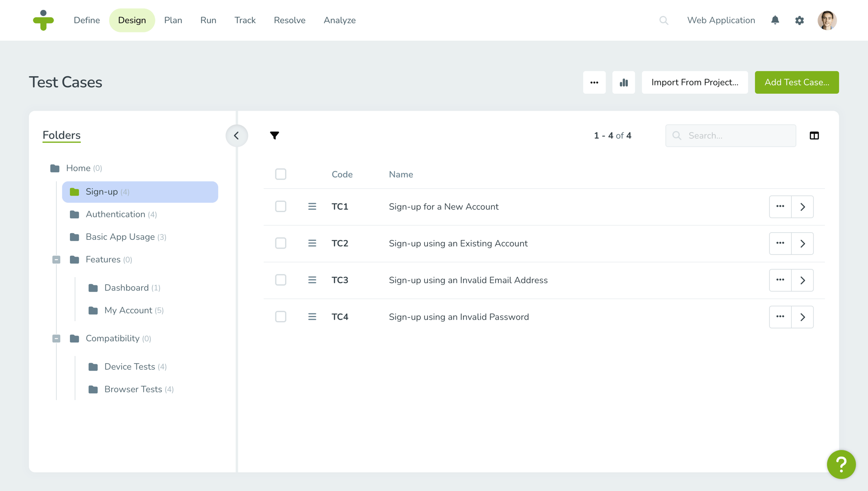Click the filter funnel icon
The image size is (868, 491).
coord(274,135)
